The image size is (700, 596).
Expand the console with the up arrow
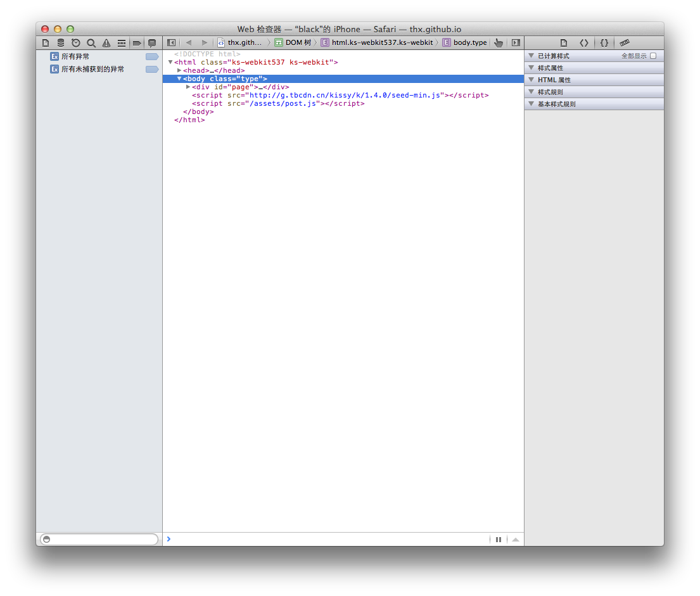pyautogui.click(x=516, y=539)
